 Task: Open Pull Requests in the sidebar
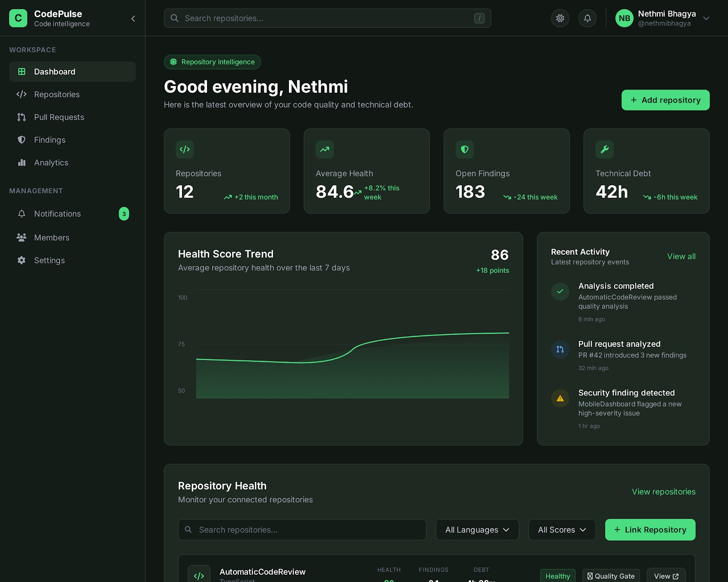point(72,117)
